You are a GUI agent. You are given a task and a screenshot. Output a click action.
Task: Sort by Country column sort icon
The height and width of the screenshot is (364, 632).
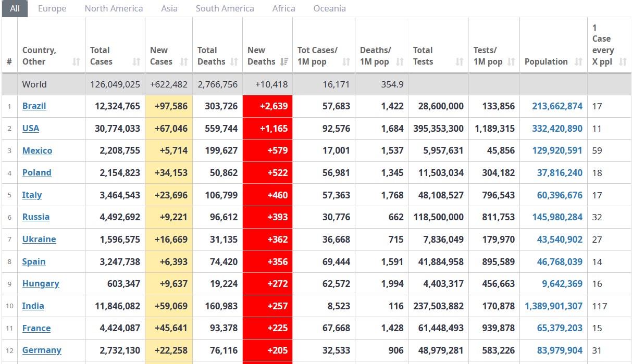76,61
